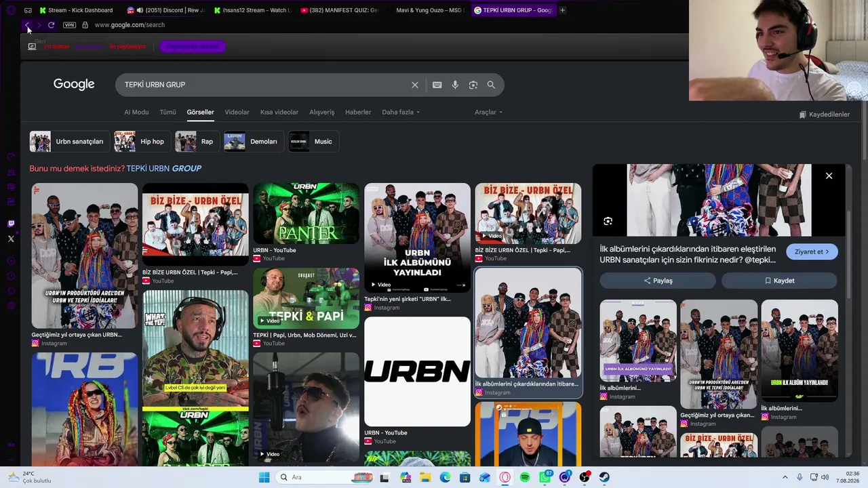Show hidden system tray icons

(x=785, y=477)
